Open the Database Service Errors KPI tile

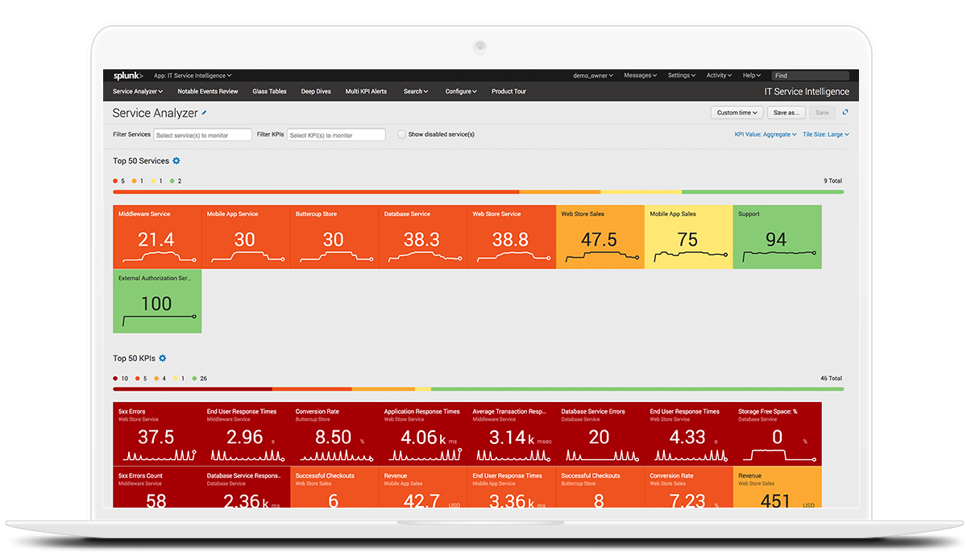click(600, 433)
